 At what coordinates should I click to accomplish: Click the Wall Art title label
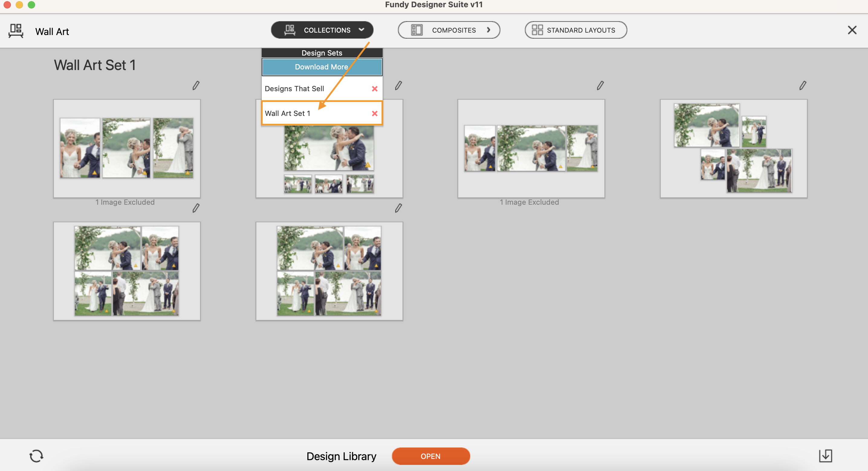(52, 31)
